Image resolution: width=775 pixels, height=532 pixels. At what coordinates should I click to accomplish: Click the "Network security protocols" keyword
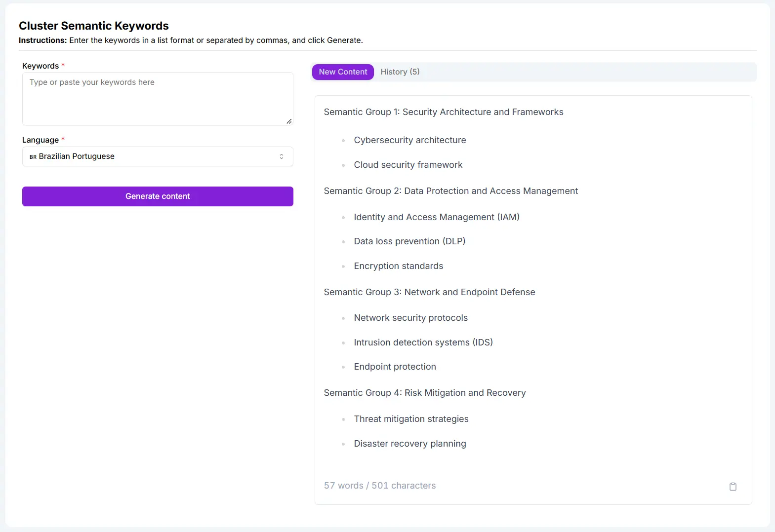click(411, 318)
